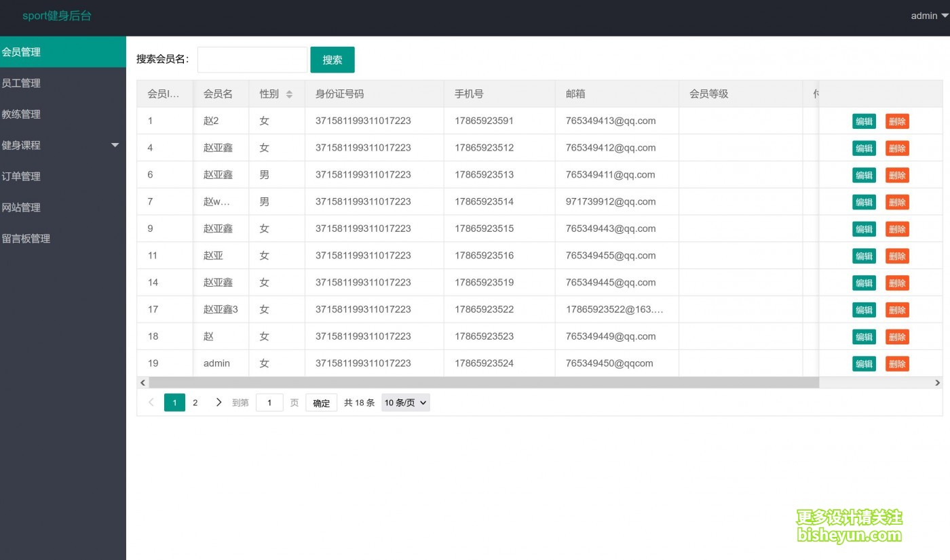Expand the 健身课程 submenu arrow
950x560 pixels.
[x=115, y=145]
